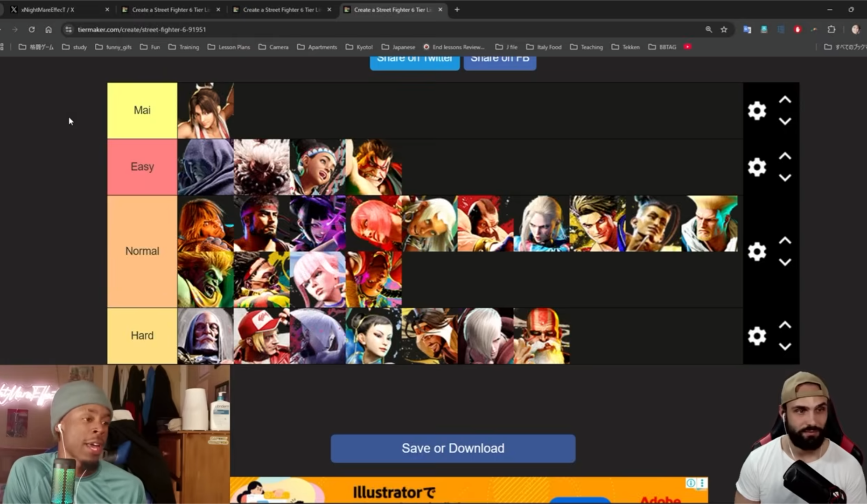Open the Italy Food bookmarks folder
Image resolution: width=867 pixels, height=504 pixels.
tap(544, 47)
